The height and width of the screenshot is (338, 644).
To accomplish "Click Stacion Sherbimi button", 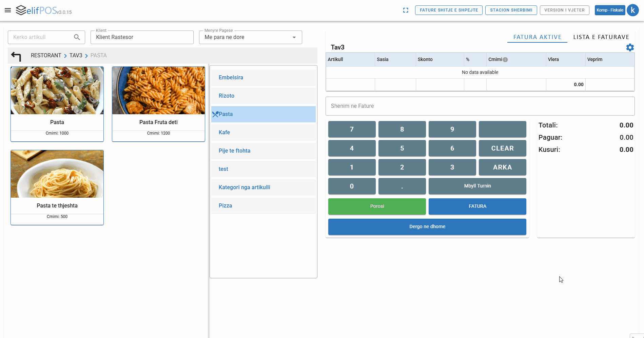I will 511,10.
